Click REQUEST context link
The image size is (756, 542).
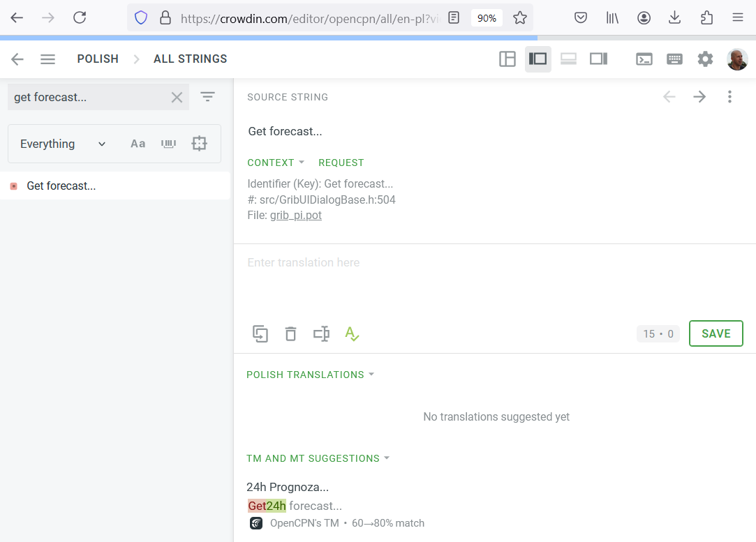click(x=341, y=163)
